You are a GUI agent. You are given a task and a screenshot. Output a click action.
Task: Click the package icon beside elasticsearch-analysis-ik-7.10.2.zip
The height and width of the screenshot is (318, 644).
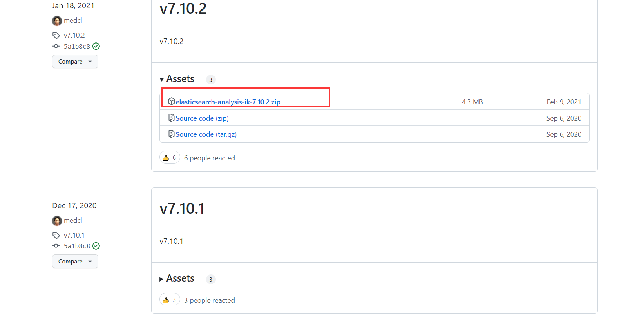[171, 102]
